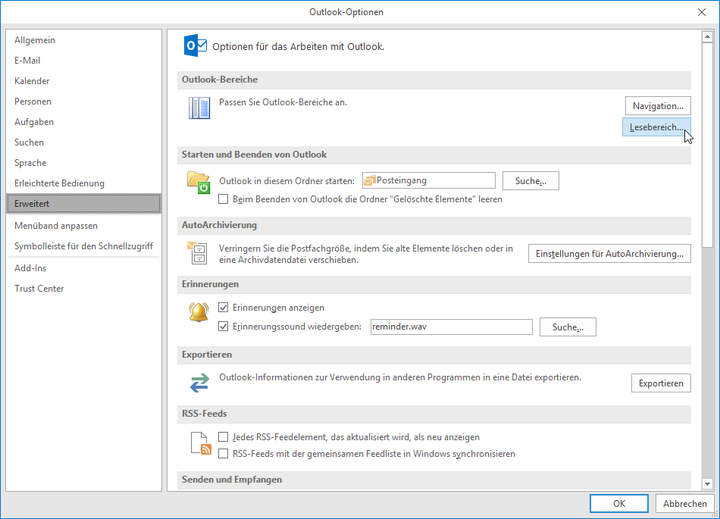
Task: Click the RSS-Feeds section heading
Action: [204, 413]
